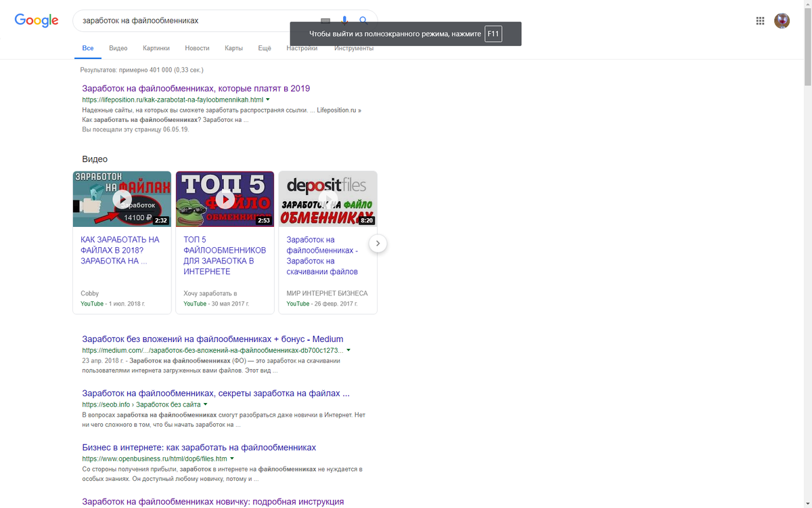The image size is (812, 508).
Task: Open result 'Заработок на файлообменниках, которые платят в 2019'
Action: tap(196, 88)
